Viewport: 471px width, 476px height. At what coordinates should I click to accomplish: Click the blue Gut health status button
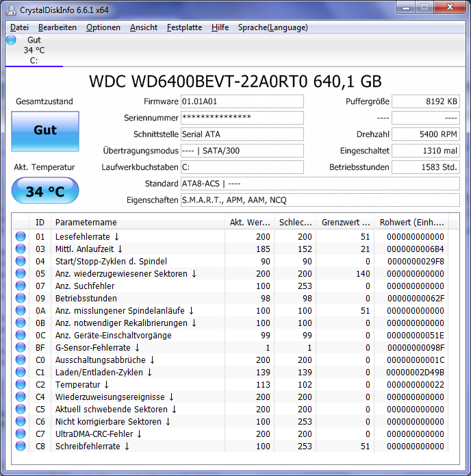point(45,131)
